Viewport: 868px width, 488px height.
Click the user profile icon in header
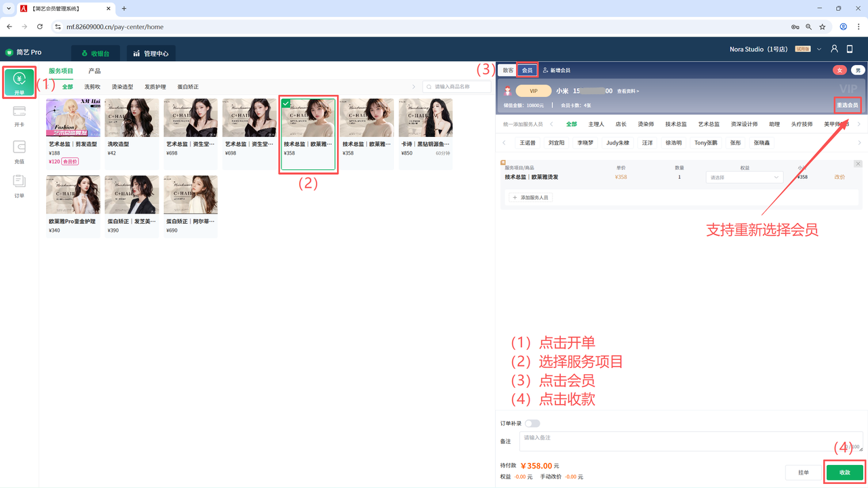[x=835, y=49]
